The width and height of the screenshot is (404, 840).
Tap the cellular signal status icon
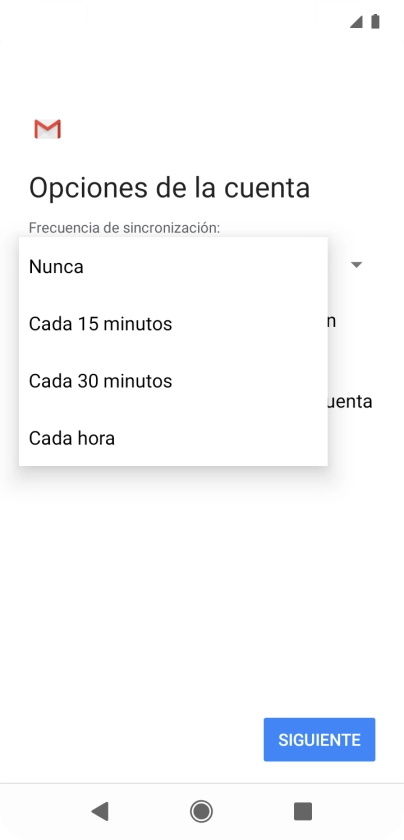coord(356,22)
